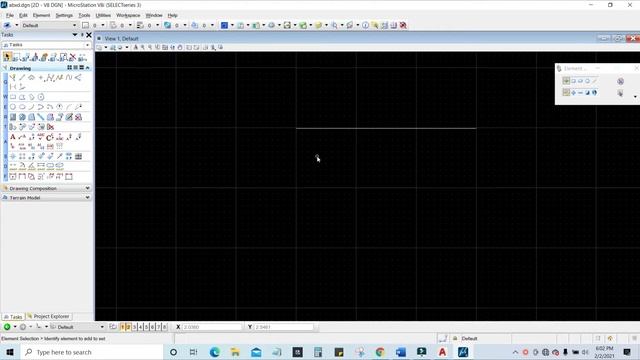Click Individual method in Element Selection box
Image resolution: width=640 pixels, height=360 pixels.
[x=566, y=81]
